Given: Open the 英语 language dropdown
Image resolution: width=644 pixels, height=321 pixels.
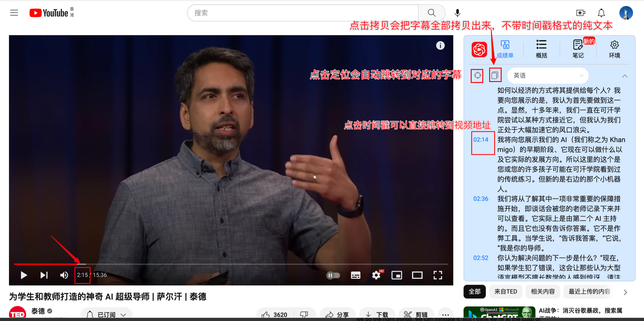Looking at the screenshot, I should [547, 75].
